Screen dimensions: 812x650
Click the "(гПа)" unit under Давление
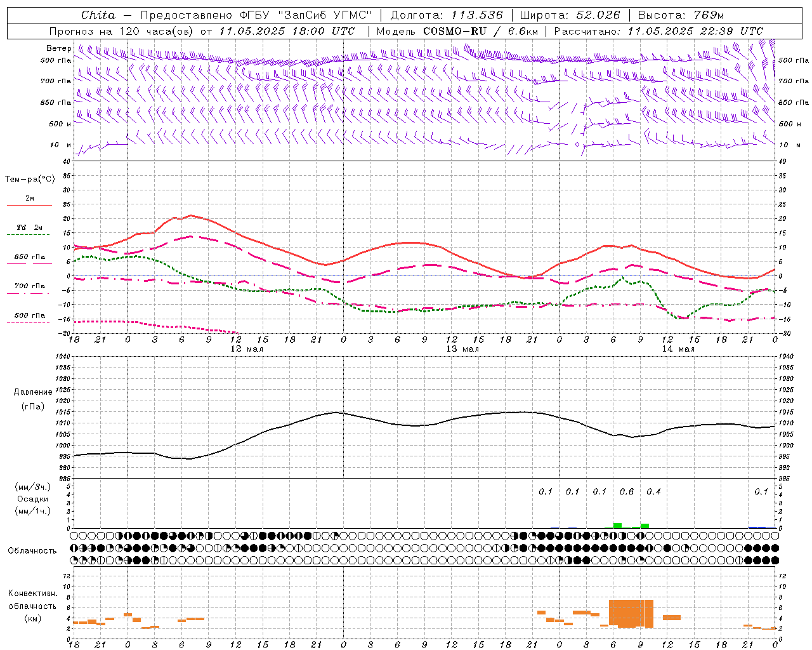pos(33,406)
